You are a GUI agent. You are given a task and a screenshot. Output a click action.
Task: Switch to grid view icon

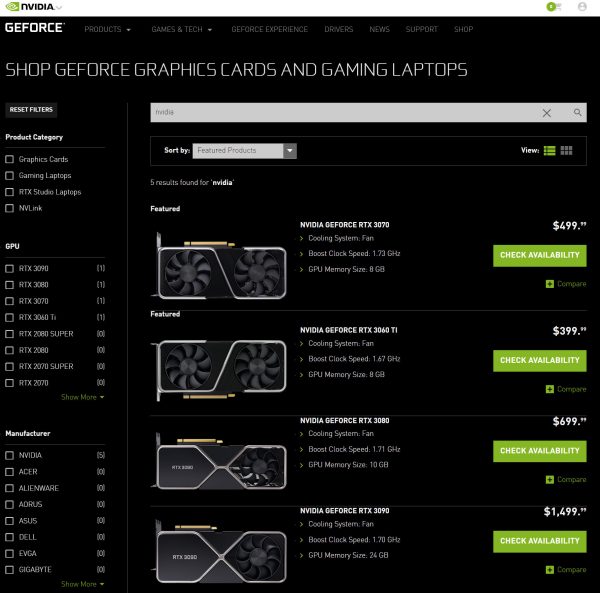[566, 151]
